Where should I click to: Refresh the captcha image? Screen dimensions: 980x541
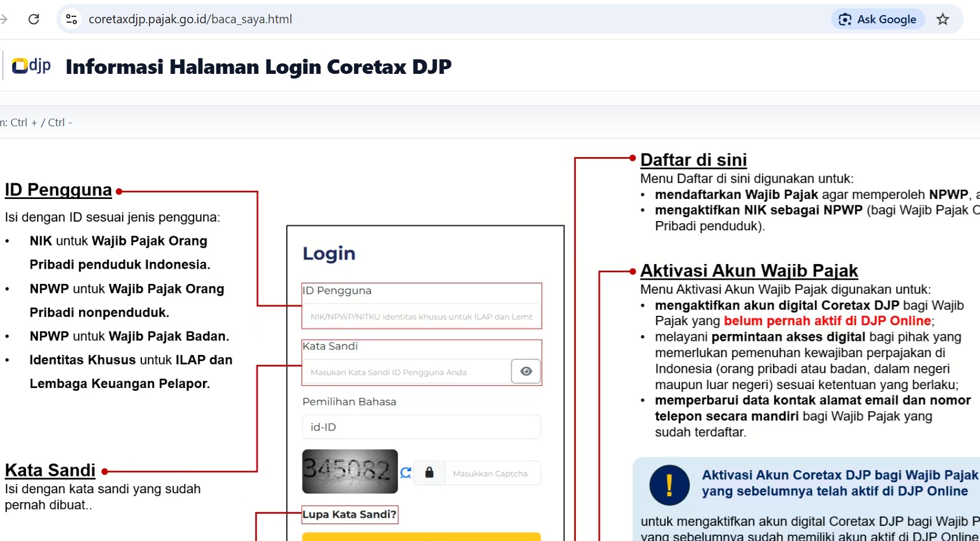pos(406,472)
